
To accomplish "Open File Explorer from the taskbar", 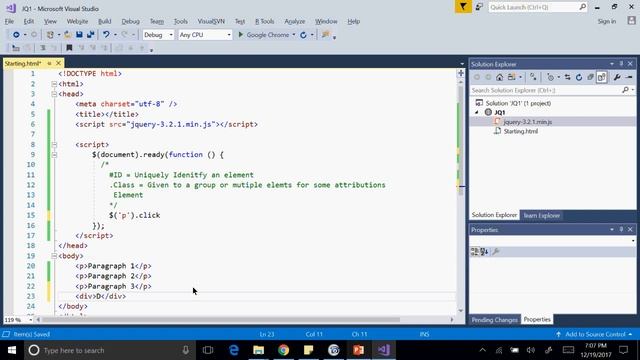I will pos(258,350).
